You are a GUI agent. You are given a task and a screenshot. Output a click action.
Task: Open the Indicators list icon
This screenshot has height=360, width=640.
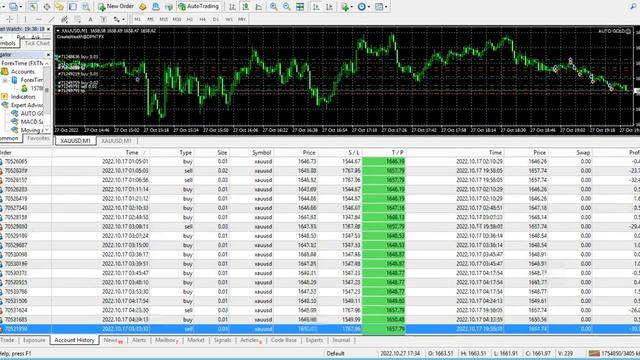tap(345, 7)
